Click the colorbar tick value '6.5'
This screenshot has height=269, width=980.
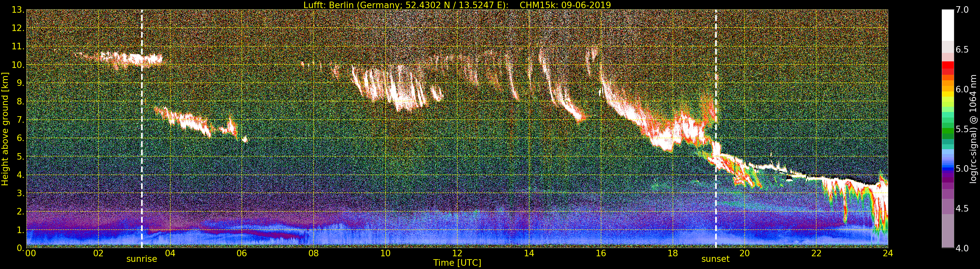[962, 50]
